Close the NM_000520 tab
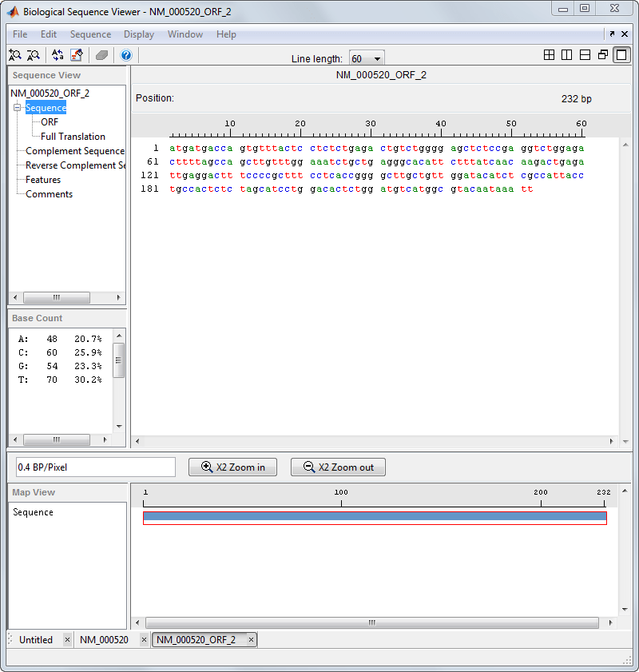 tap(144, 640)
